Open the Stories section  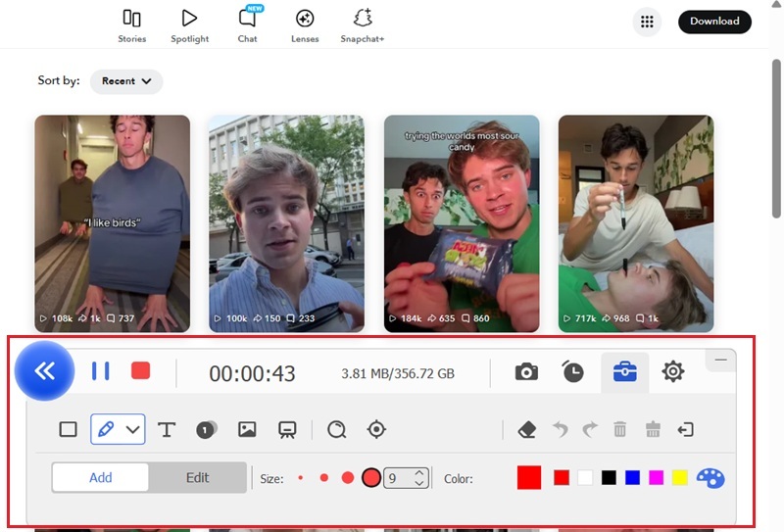(x=132, y=26)
